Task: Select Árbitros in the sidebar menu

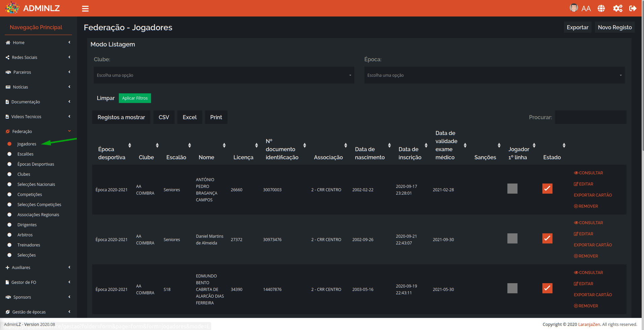Action: (x=25, y=235)
